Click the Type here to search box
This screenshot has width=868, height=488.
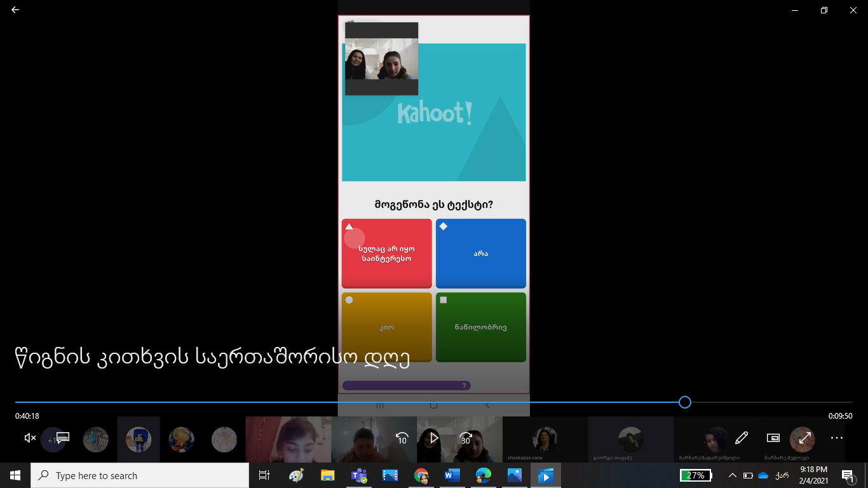click(140, 475)
